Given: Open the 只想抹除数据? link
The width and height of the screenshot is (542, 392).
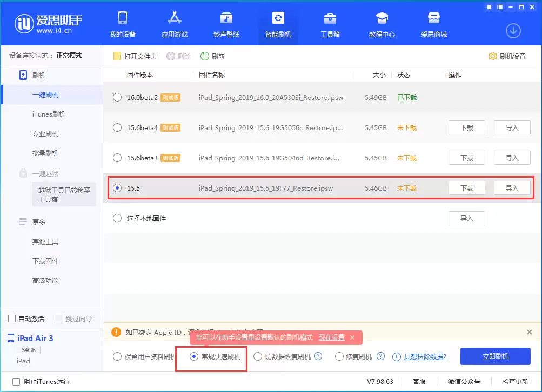Looking at the screenshot, I should (425, 357).
